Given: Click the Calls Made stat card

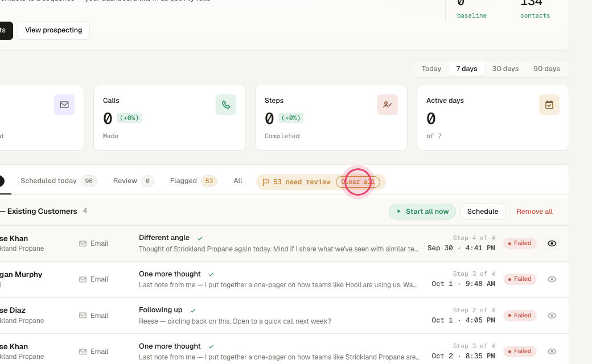Looking at the screenshot, I should coord(170,118).
